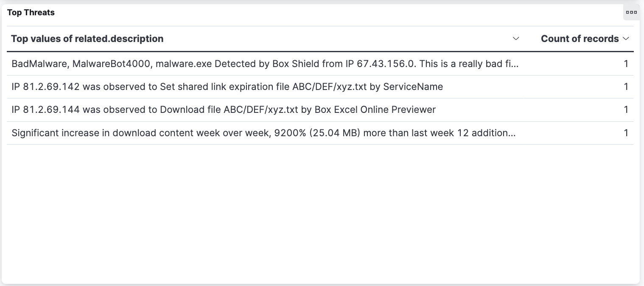Select the 'Significant increase in download content' row
The width and height of the screenshot is (644, 286).
pos(263,133)
